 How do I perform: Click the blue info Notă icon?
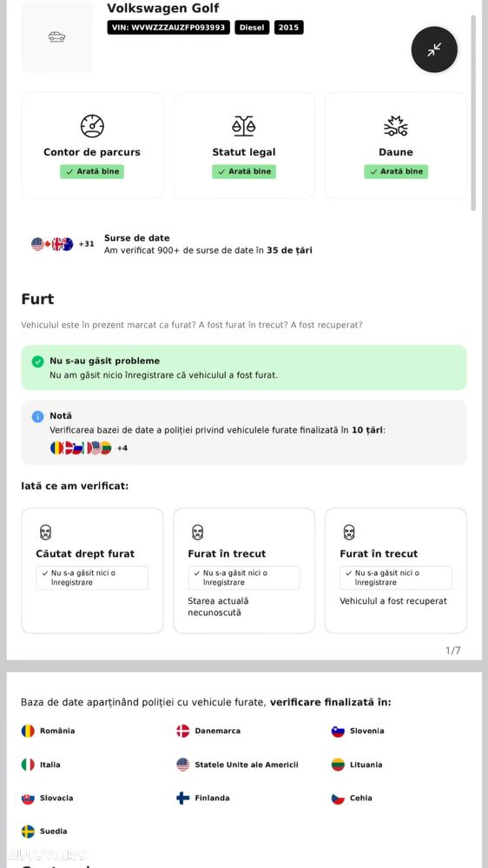[x=37, y=416]
